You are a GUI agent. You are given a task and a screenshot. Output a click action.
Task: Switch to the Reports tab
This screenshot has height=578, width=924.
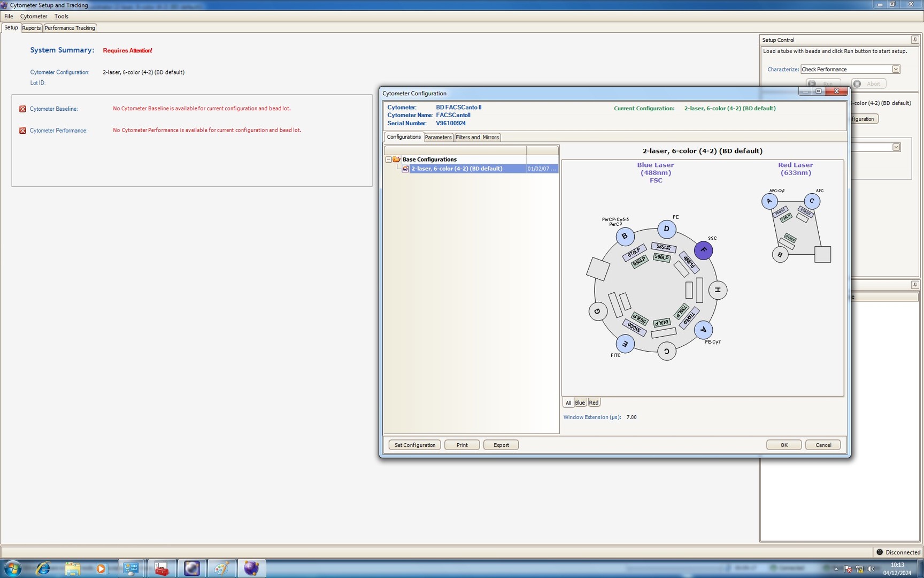[x=31, y=28]
